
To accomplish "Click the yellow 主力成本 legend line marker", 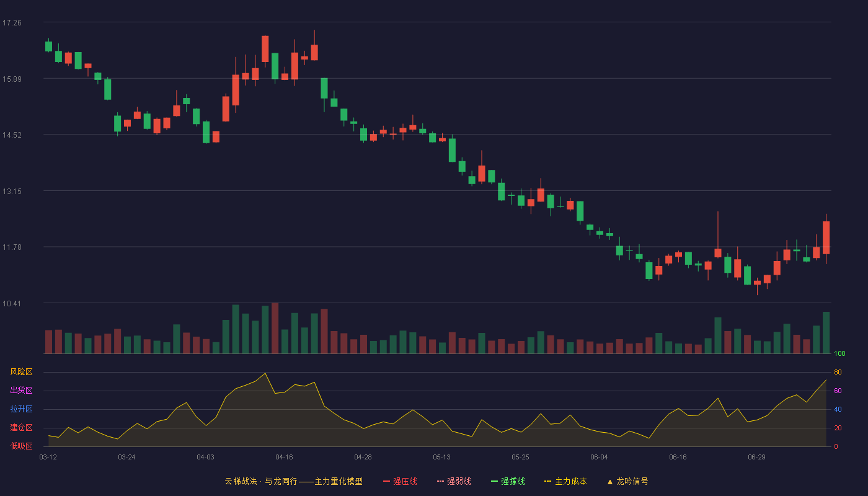I will [548, 481].
